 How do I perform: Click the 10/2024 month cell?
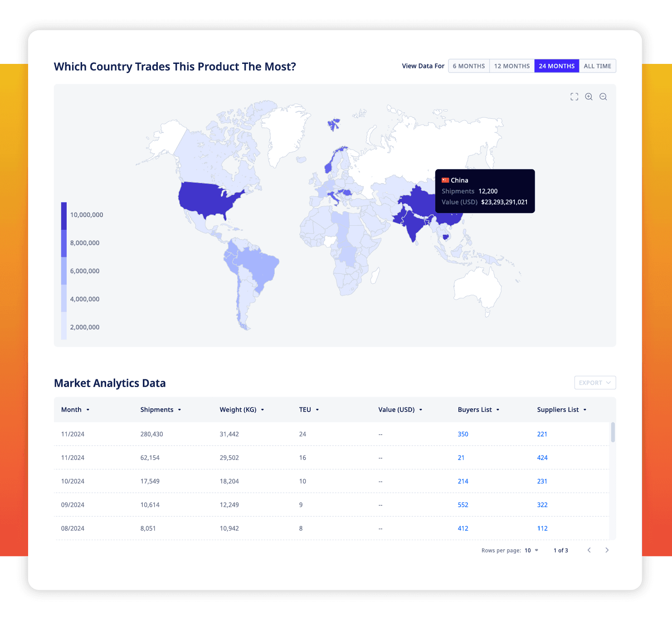tap(73, 481)
